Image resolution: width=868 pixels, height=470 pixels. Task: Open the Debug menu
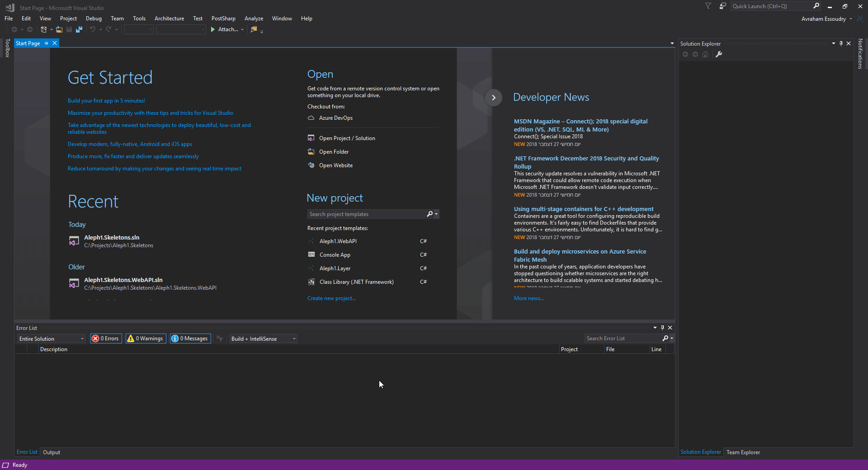click(94, 19)
